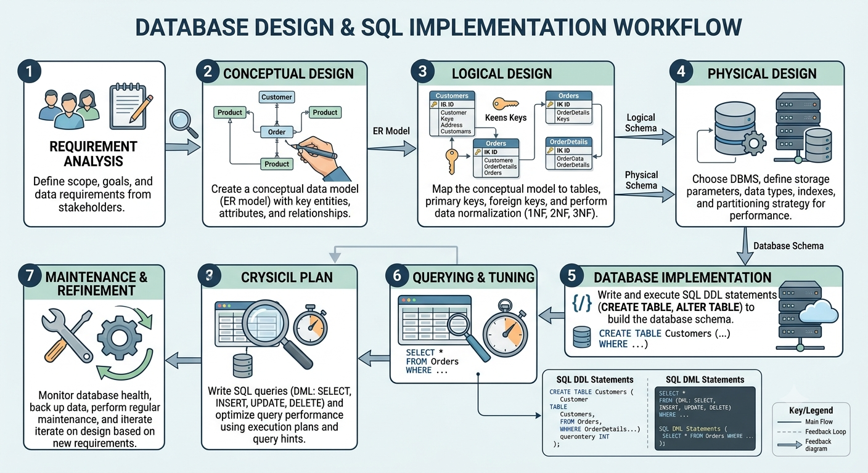Viewport: 868px width, 473px height.
Task: Click the crossed wrench and screwdriver icon
Action: click(67, 335)
